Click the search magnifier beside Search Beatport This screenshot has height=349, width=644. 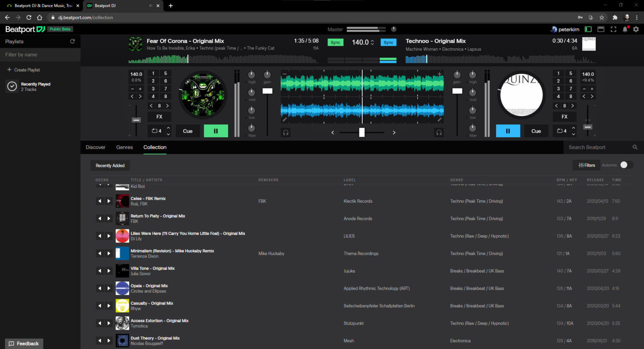pyautogui.click(x=635, y=147)
